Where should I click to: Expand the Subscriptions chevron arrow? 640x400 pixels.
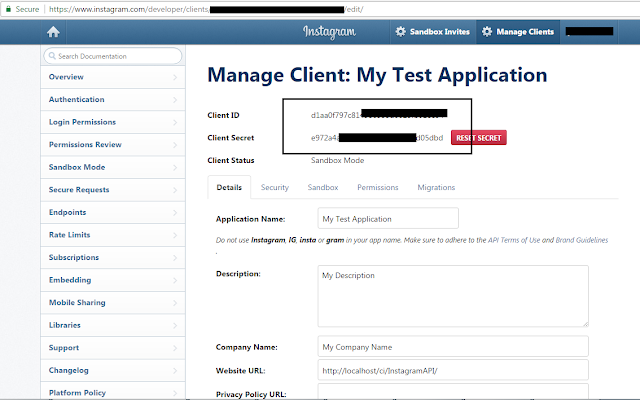[x=175, y=258]
